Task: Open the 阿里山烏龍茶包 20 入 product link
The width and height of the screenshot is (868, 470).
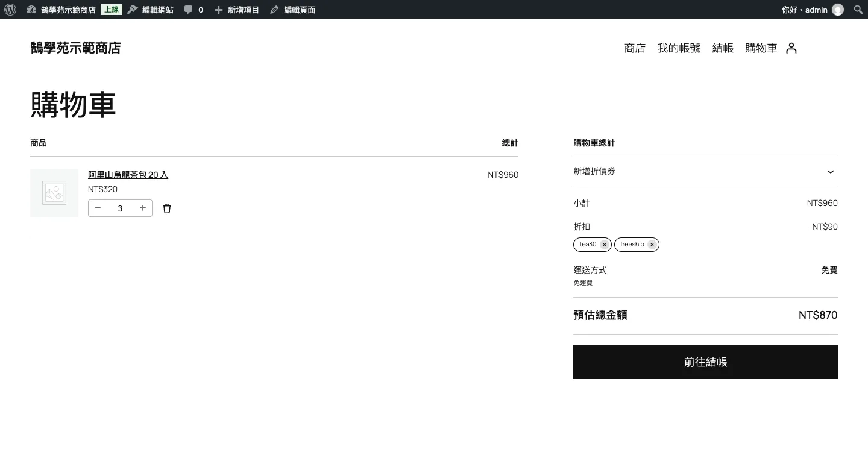Action: click(128, 175)
